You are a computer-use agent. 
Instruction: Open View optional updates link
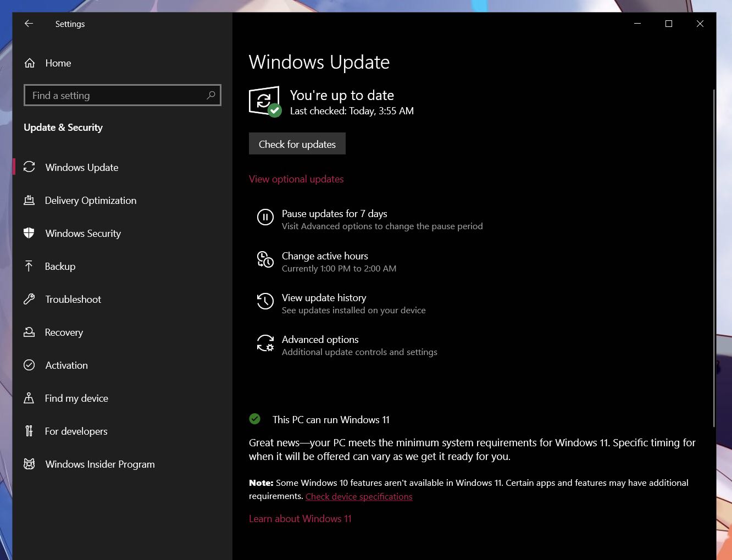tap(296, 179)
